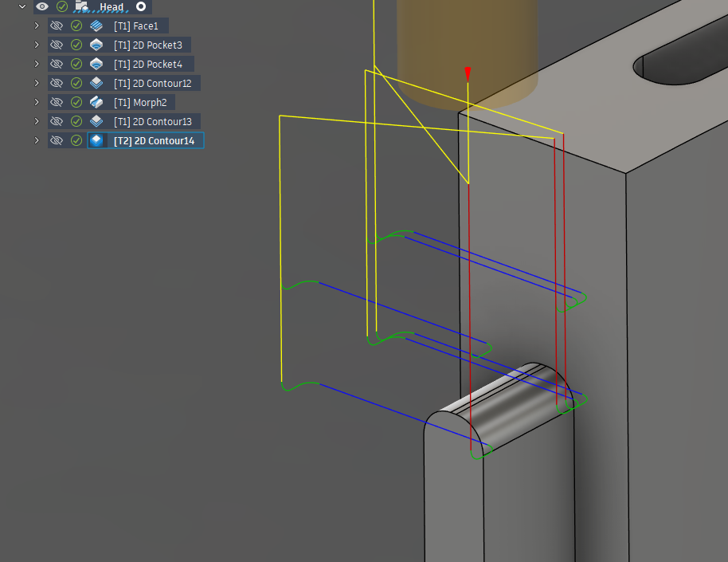Toggle toolpath visibility for 2D Contour14
728x562 pixels.
click(x=57, y=140)
